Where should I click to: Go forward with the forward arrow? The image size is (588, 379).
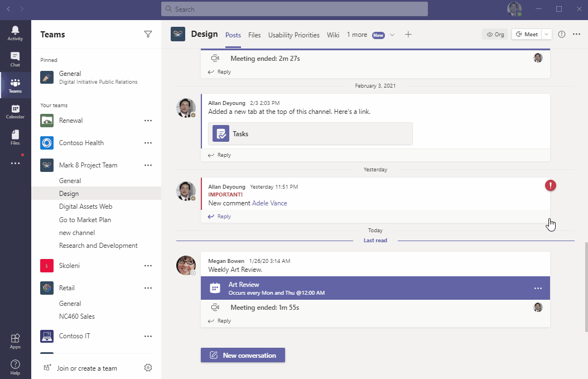[x=22, y=8]
